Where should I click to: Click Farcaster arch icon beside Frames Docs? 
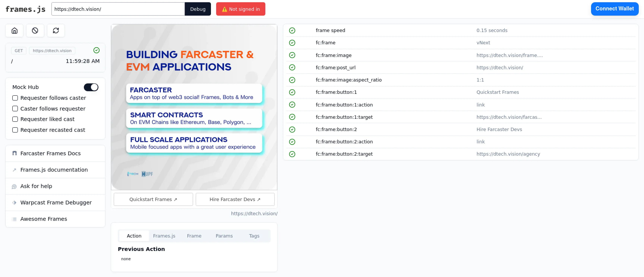[15, 153]
